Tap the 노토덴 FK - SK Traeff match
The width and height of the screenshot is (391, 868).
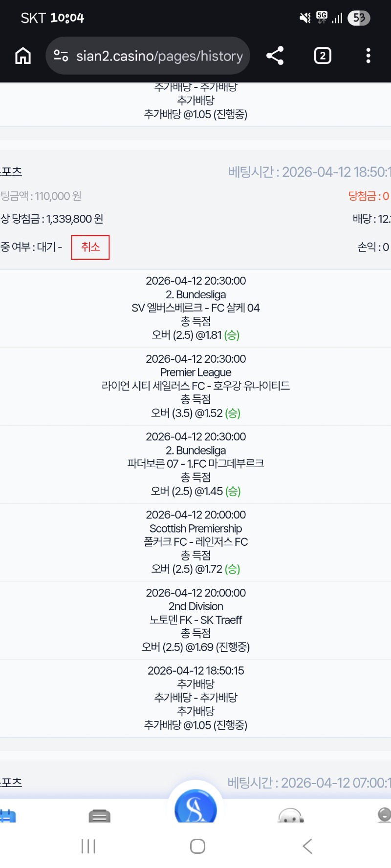coord(195,620)
